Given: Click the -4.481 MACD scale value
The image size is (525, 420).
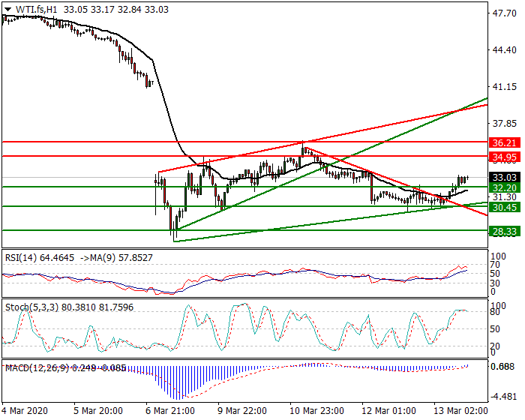Looking at the screenshot, I should pyautogui.click(x=503, y=397).
